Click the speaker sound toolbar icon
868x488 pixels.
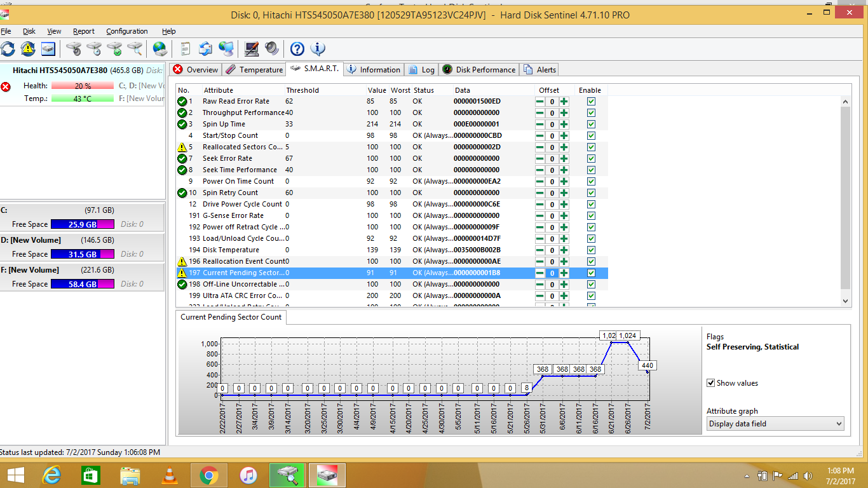click(272, 48)
